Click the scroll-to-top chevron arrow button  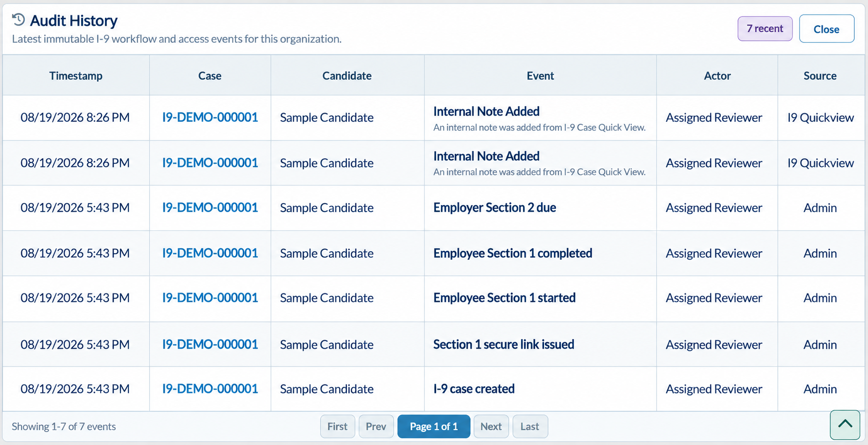(x=845, y=425)
